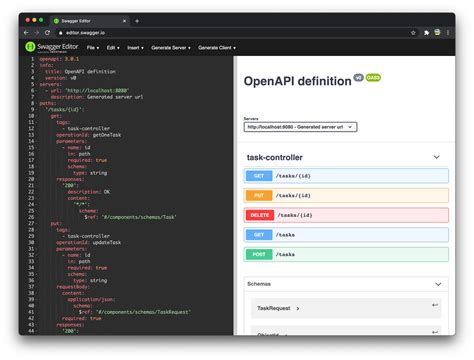Click the Swagger Editor logo icon
Image resolution: width=474 pixels, height=360 pixels.
[x=30, y=47]
